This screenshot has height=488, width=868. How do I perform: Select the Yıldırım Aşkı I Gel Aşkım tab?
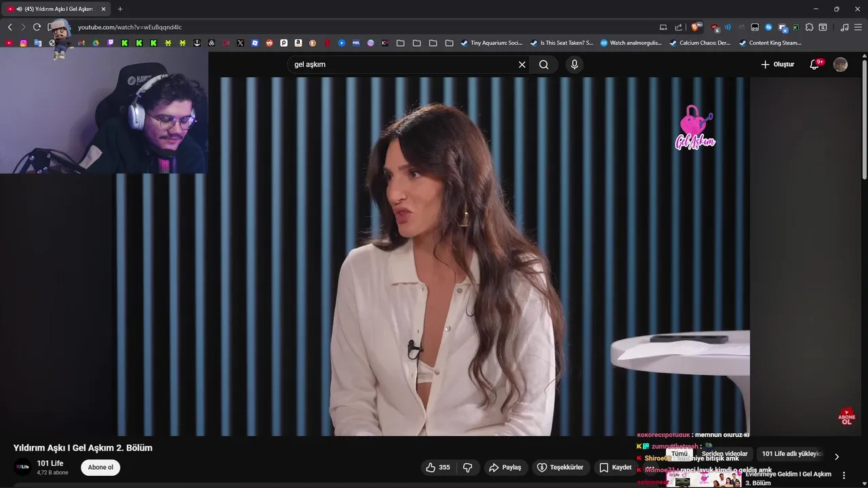(x=56, y=9)
